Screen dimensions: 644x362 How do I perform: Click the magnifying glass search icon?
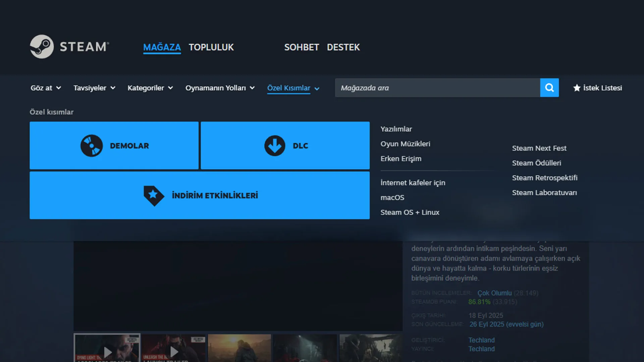tap(549, 87)
